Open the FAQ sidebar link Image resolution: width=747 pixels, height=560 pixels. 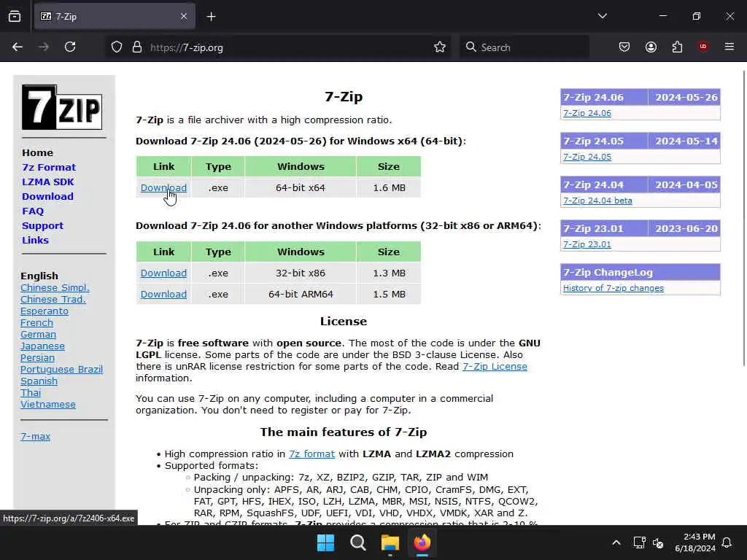click(x=33, y=211)
